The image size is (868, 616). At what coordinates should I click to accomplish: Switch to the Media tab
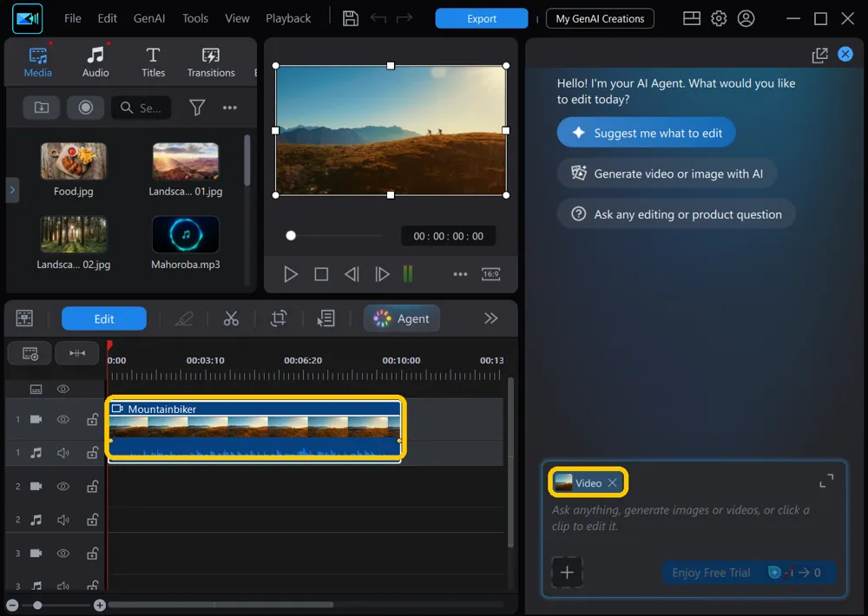pyautogui.click(x=37, y=62)
